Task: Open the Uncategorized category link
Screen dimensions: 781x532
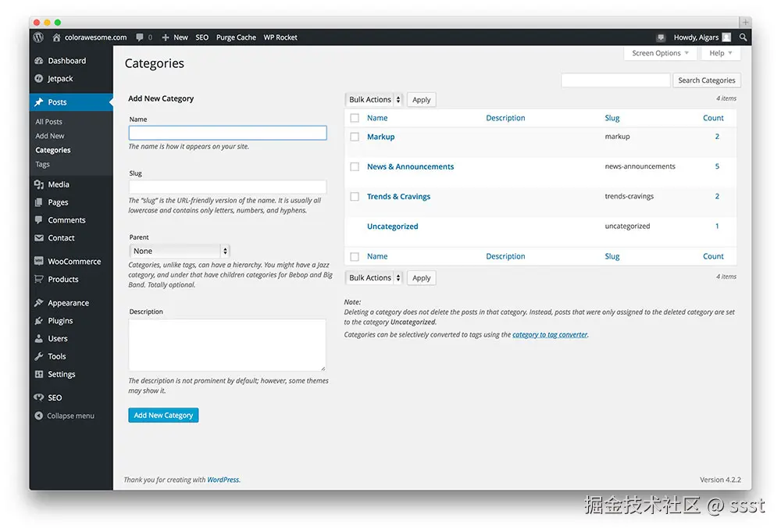Action: pos(393,226)
